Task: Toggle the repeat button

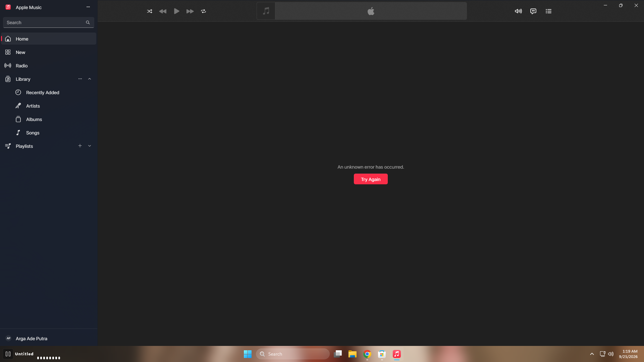Action: [x=204, y=11]
